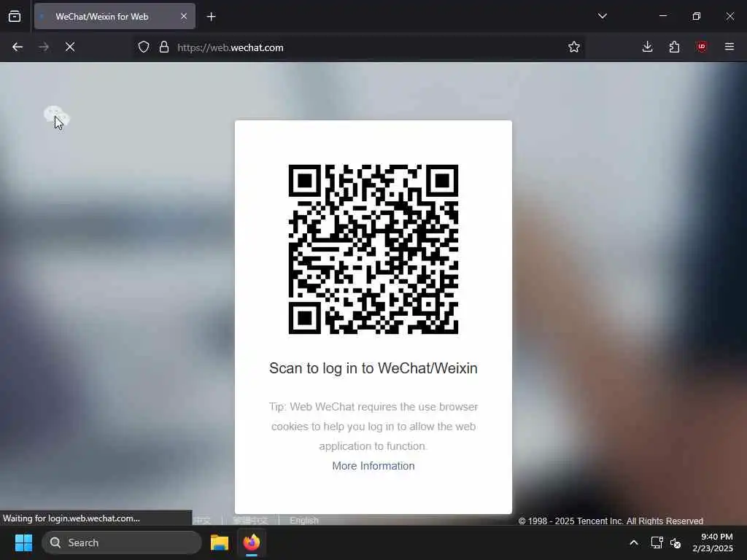Open the Extensions puzzle icon
Viewport: 747px width, 560px height.
[x=674, y=47]
